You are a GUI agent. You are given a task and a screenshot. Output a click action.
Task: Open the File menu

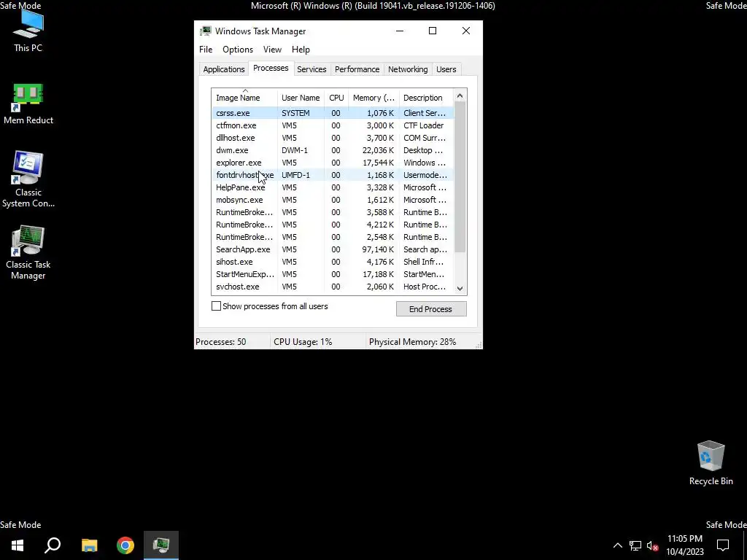pyautogui.click(x=206, y=50)
